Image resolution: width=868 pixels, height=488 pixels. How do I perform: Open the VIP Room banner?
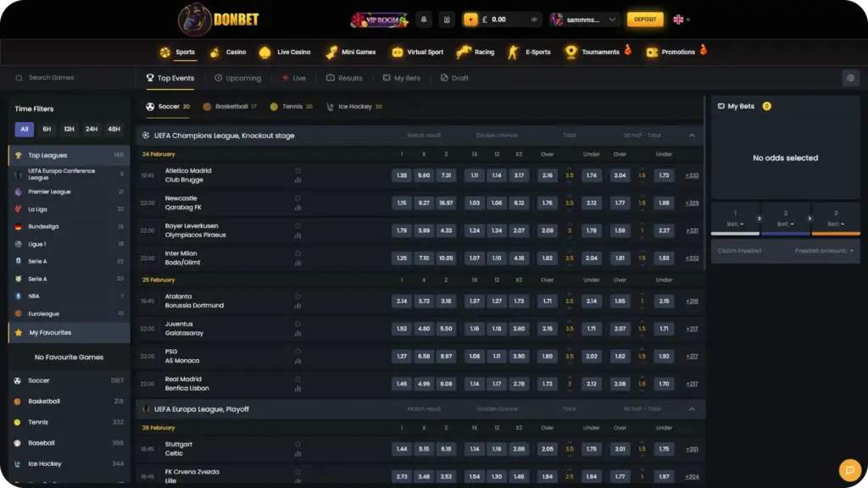(380, 20)
